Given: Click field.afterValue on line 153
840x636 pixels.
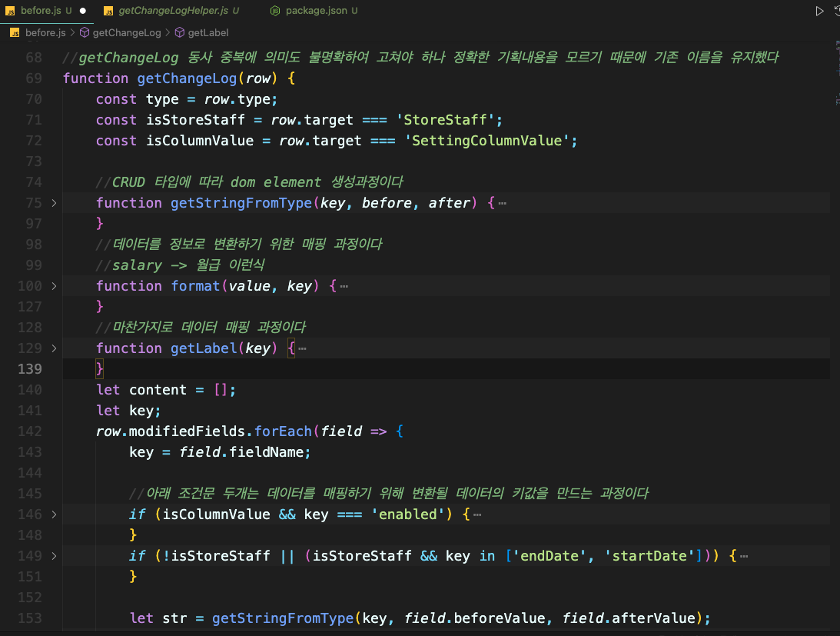Looking at the screenshot, I should (x=629, y=618).
